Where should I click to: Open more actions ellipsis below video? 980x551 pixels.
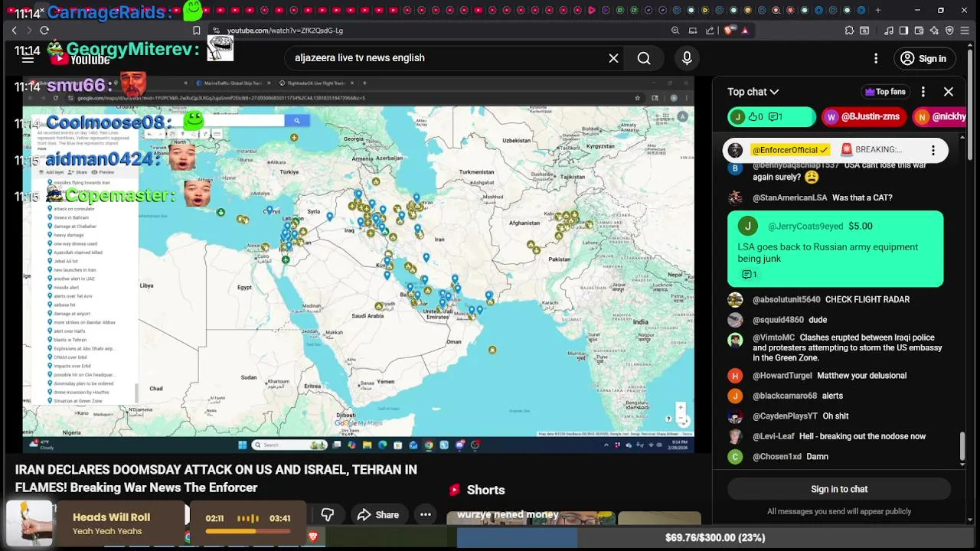coord(426,515)
